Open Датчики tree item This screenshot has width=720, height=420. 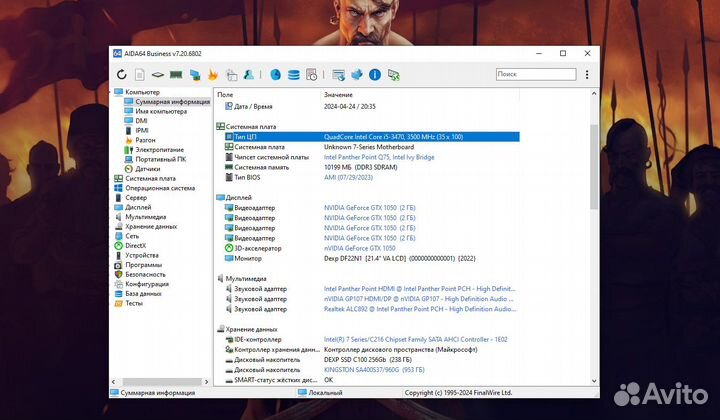point(147,169)
